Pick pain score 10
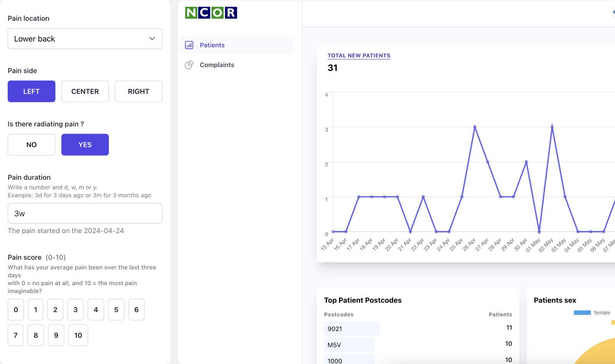615x364 pixels. click(78, 335)
